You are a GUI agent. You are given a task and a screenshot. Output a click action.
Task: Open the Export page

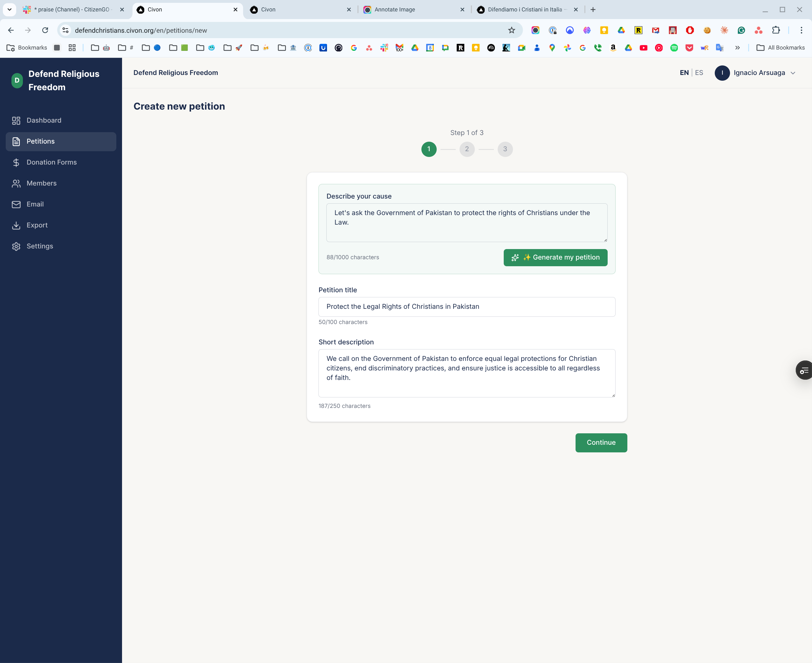click(x=37, y=225)
